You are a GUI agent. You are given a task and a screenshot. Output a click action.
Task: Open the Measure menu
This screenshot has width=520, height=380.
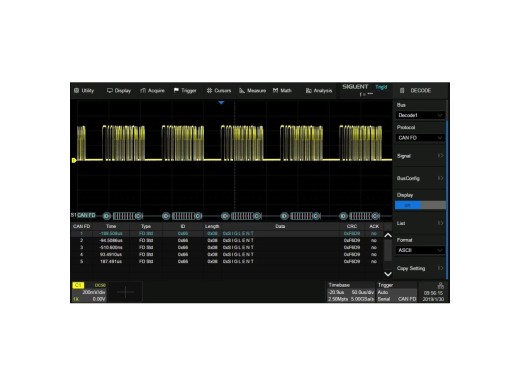[252, 90]
